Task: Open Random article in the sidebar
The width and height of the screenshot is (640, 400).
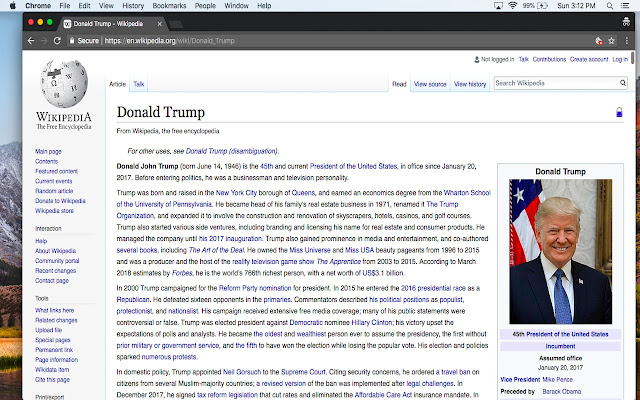Action: [54, 191]
